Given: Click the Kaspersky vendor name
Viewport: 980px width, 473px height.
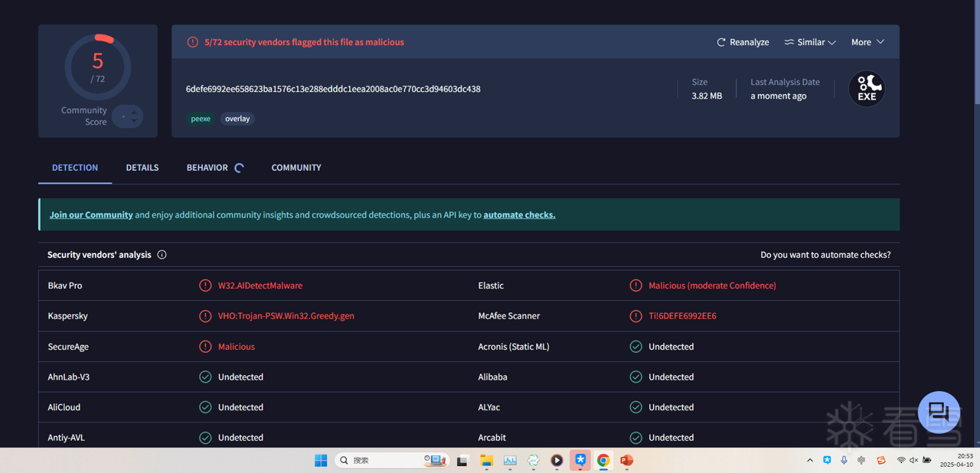Looking at the screenshot, I should (67, 316).
